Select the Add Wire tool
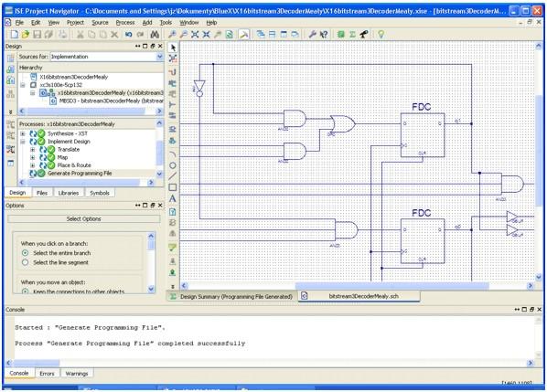The width and height of the screenshot is (547, 392). (x=173, y=72)
